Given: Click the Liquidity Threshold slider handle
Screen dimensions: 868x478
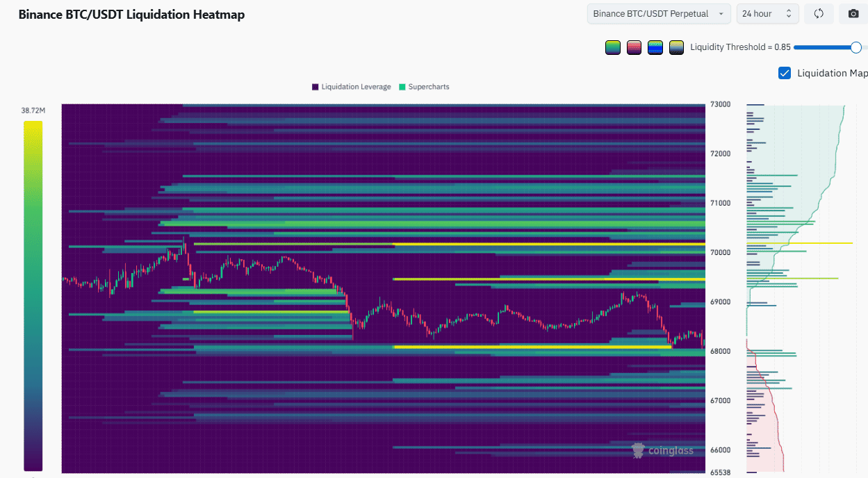Looking at the screenshot, I should tap(855, 47).
